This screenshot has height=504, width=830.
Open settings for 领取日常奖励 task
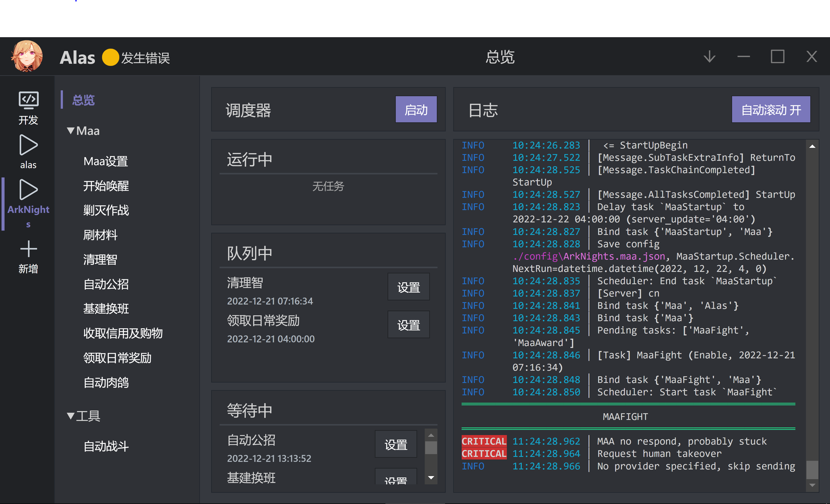pyautogui.click(x=408, y=324)
